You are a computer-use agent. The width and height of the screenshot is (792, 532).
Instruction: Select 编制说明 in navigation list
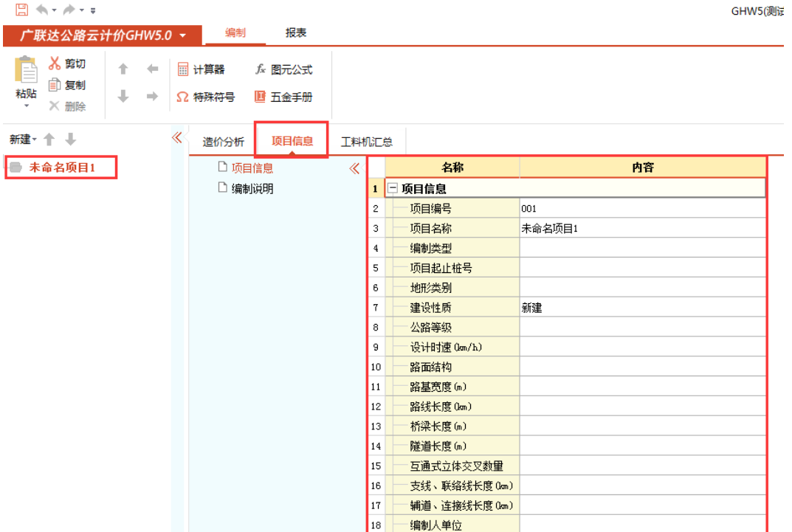pos(252,189)
